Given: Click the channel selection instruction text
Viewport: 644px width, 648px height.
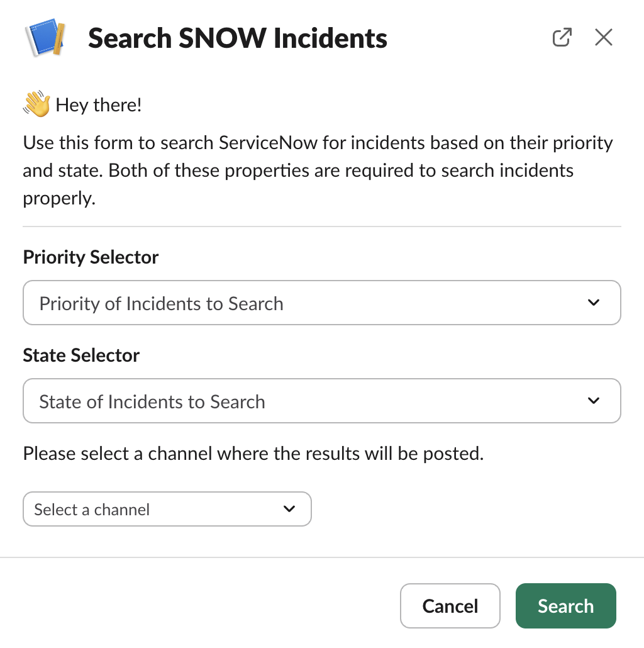Looking at the screenshot, I should pos(253,454).
